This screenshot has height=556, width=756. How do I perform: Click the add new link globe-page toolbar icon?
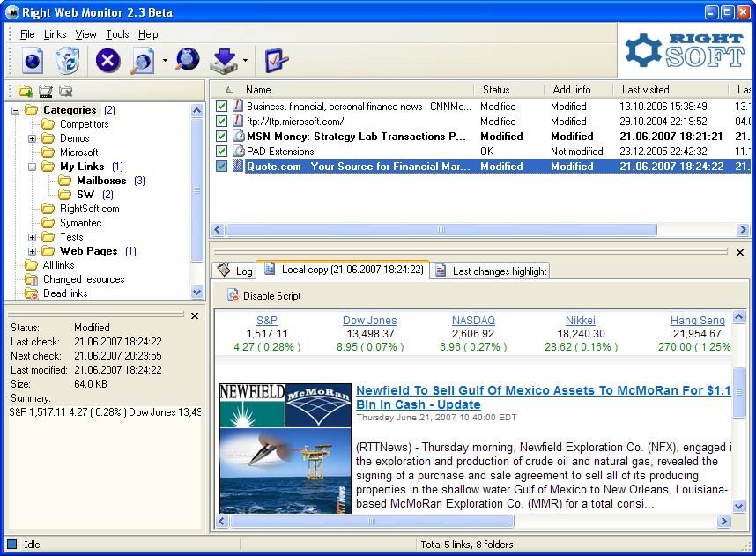pyautogui.click(x=33, y=61)
